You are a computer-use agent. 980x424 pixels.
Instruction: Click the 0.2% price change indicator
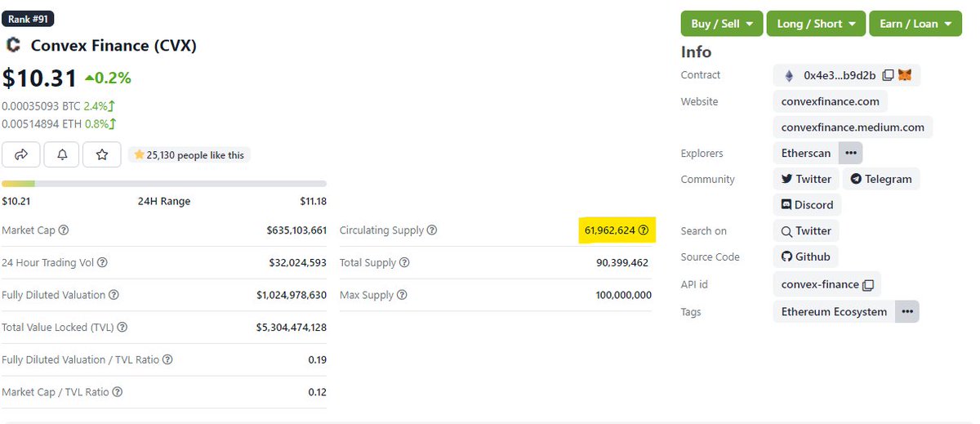tap(107, 78)
